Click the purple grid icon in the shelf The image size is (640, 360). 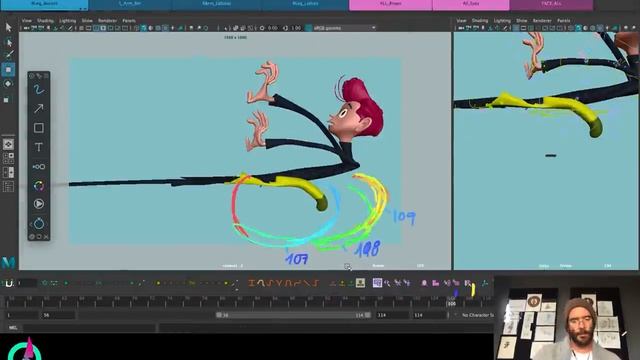[x=377, y=282]
